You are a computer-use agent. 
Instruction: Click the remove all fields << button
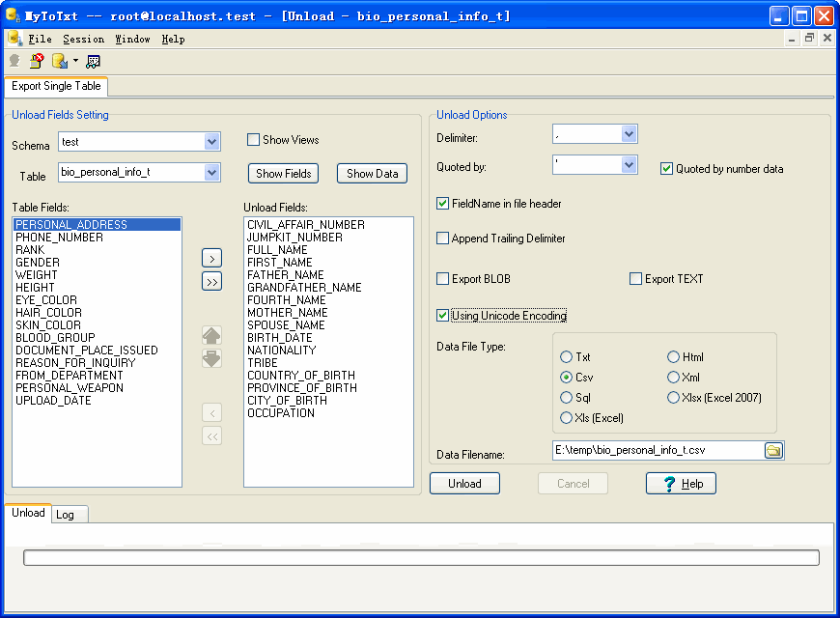(211, 436)
